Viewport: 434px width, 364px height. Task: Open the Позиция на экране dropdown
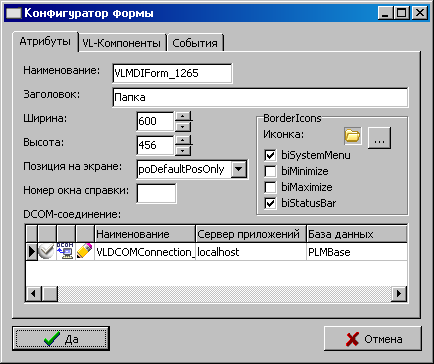tap(239, 169)
